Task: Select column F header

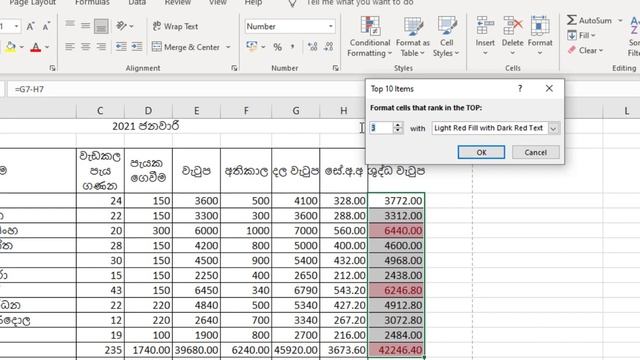Action: pyautogui.click(x=246, y=111)
